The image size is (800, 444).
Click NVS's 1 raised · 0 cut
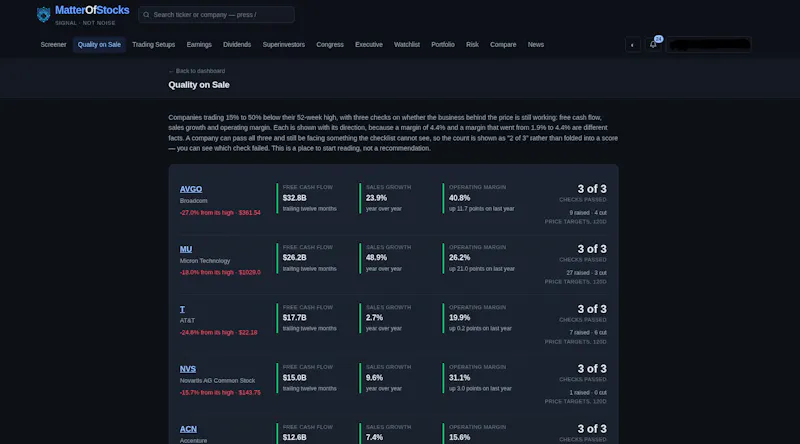pos(588,393)
